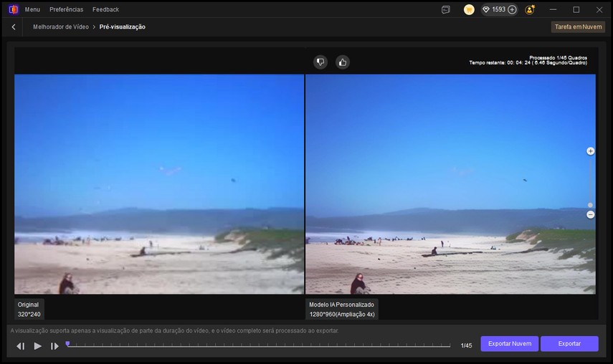The image size is (613, 364).
Task: Minimize the application window
Action: point(553,9)
